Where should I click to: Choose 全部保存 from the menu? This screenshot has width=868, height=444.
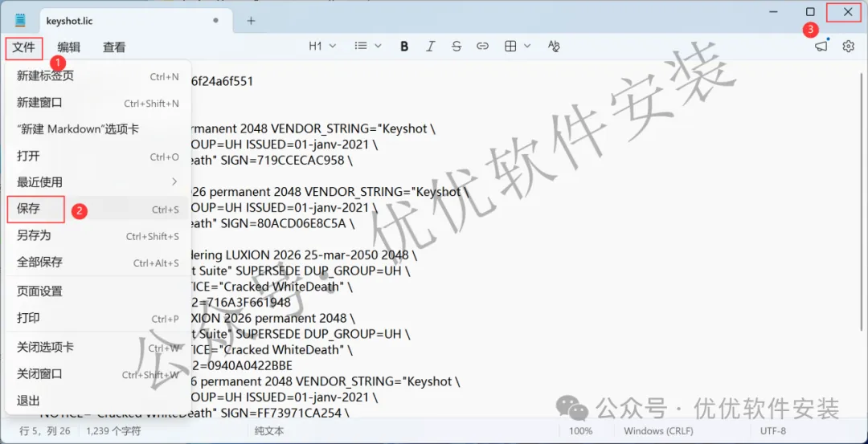(98, 263)
